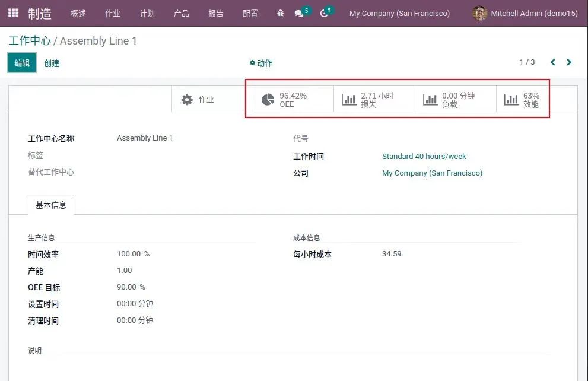Image resolution: width=588 pixels, height=381 pixels.
Task: Click 工作中心 breadcrumb link
Action: click(x=30, y=41)
